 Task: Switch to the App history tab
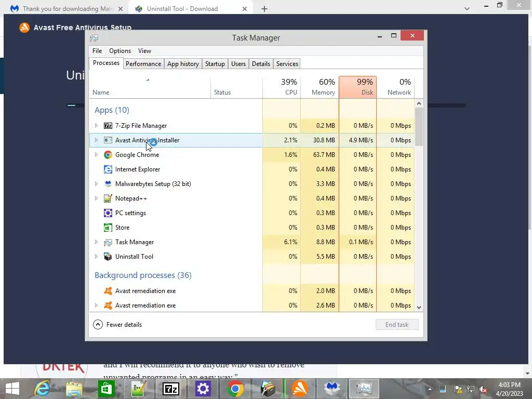pos(183,64)
